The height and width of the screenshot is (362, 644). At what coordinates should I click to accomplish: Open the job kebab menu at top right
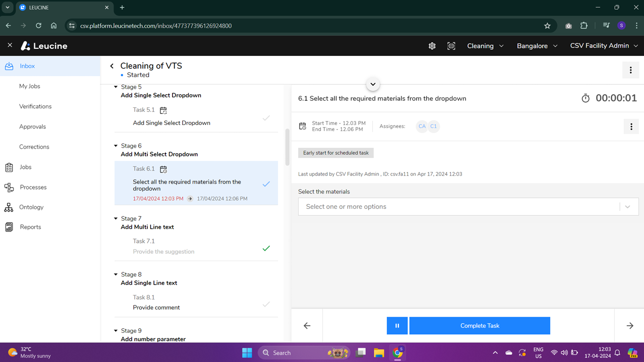coord(630,70)
